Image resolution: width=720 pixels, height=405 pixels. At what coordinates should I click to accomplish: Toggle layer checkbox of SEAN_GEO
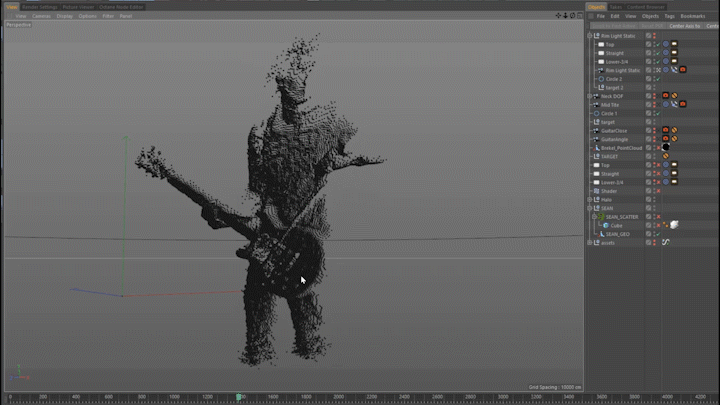648,234
